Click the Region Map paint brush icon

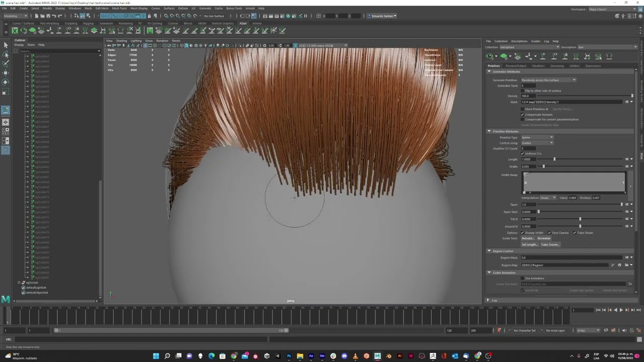[x=612, y=265]
